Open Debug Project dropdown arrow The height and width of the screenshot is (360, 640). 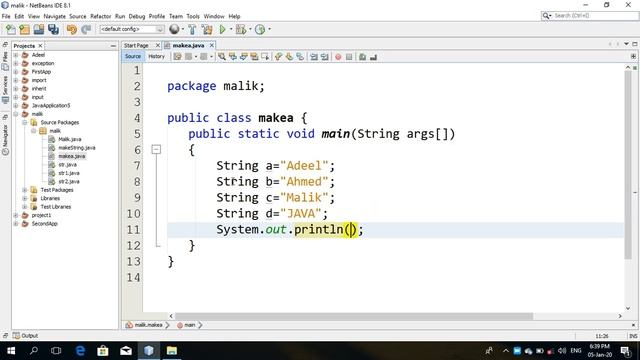tap(250, 29)
